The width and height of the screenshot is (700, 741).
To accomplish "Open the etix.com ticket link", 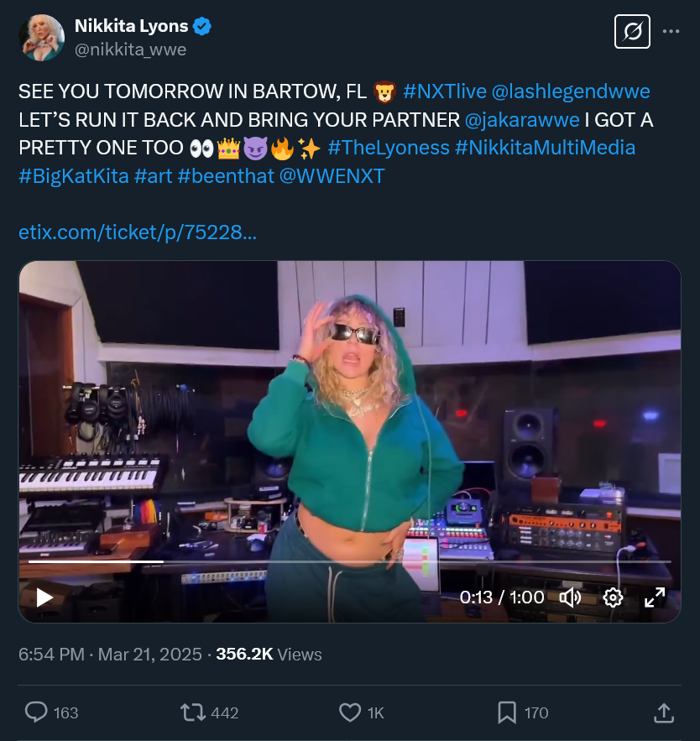I will coord(138,232).
